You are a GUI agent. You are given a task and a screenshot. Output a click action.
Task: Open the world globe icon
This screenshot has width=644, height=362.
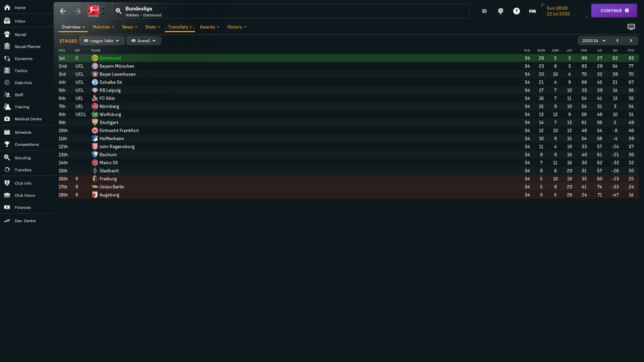tap(501, 11)
